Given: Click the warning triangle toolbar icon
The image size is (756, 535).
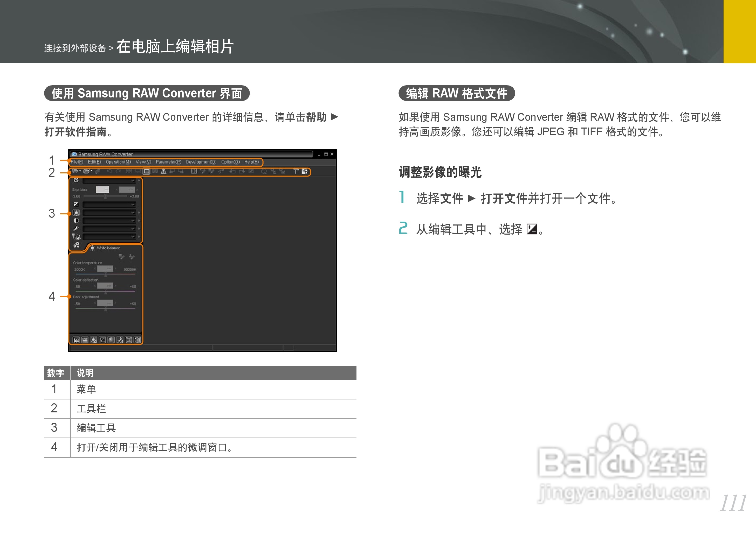Looking at the screenshot, I should click(163, 171).
